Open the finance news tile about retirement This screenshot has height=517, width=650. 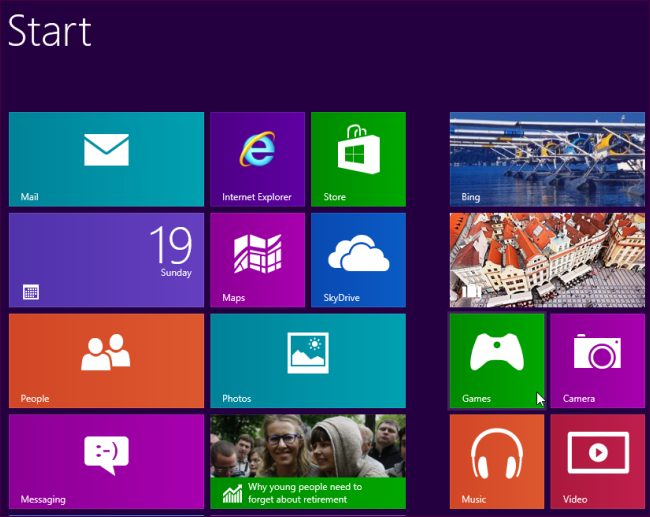coord(308,461)
